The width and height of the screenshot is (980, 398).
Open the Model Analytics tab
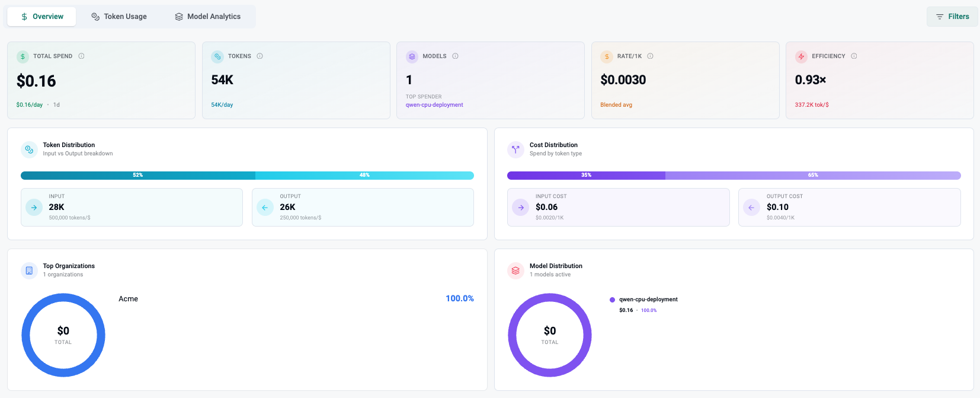click(207, 17)
